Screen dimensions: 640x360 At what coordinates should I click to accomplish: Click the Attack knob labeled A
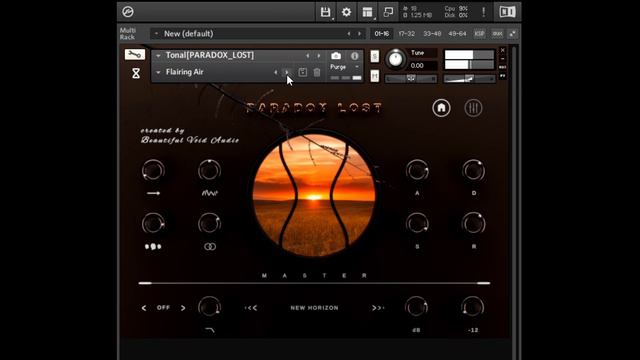pos(417,170)
